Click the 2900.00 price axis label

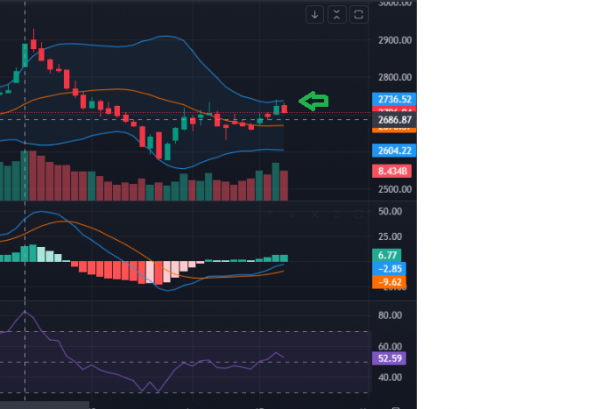click(394, 40)
